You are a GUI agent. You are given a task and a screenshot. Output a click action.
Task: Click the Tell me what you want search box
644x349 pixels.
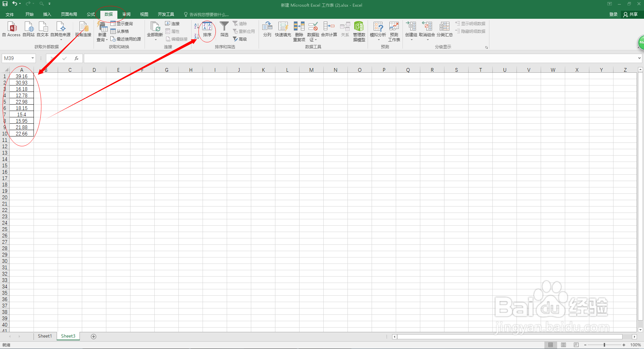coord(206,14)
